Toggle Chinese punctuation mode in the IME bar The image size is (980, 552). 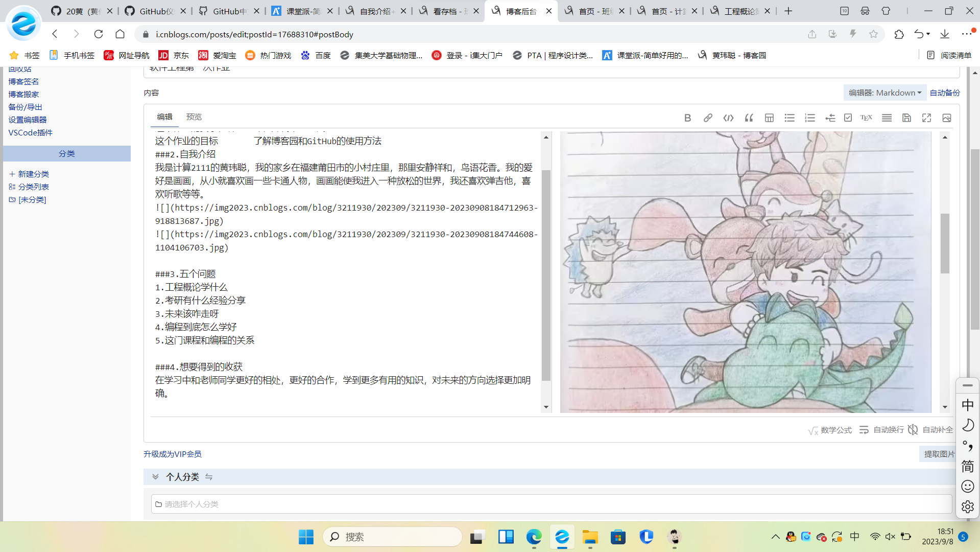click(x=967, y=446)
